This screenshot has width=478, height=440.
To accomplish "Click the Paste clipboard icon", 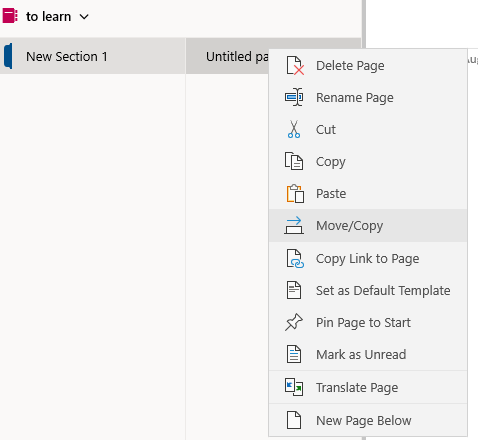I will (x=295, y=193).
